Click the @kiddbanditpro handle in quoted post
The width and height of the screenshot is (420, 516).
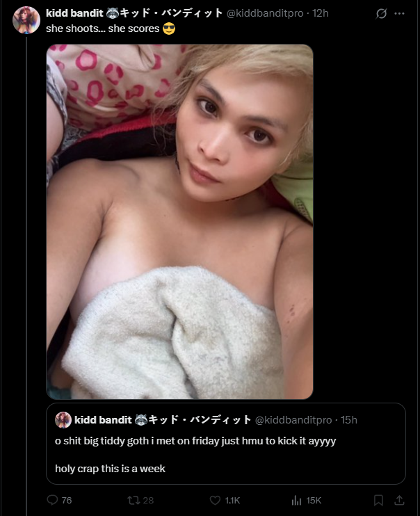click(x=293, y=420)
